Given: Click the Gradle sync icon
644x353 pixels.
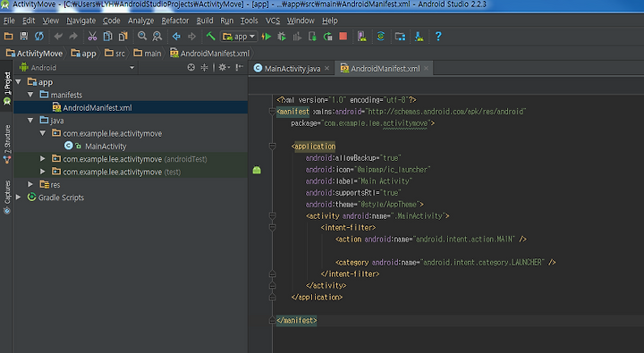Looking at the screenshot, I should click(381, 37).
